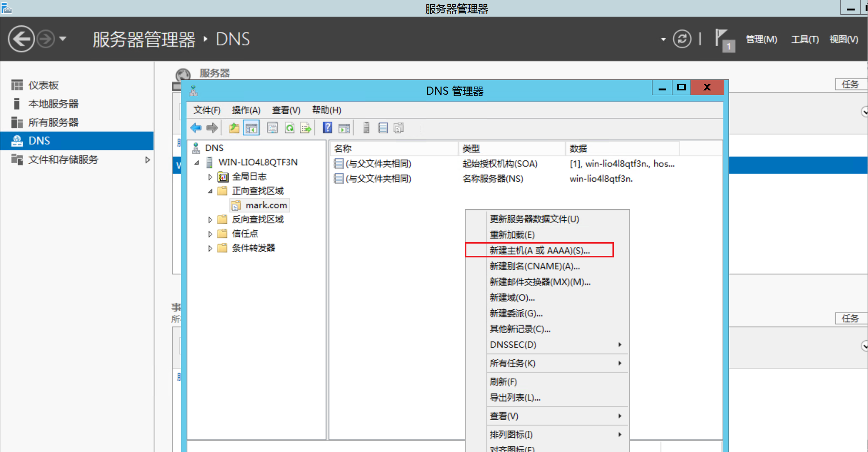Viewport: 868px width, 452px height.
Task: Select the 起始授权机构(SOA) record row
Action: (504, 164)
